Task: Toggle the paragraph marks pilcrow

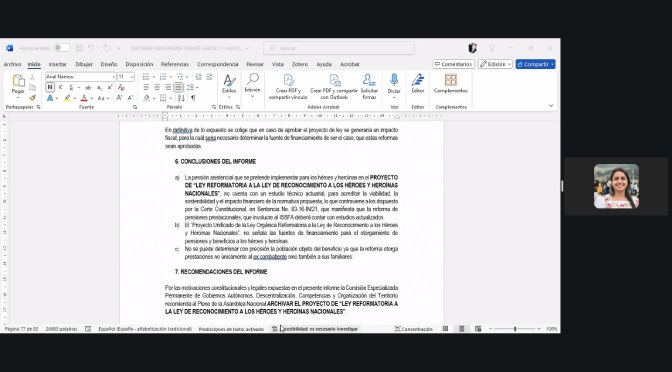Action: (x=193, y=98)
